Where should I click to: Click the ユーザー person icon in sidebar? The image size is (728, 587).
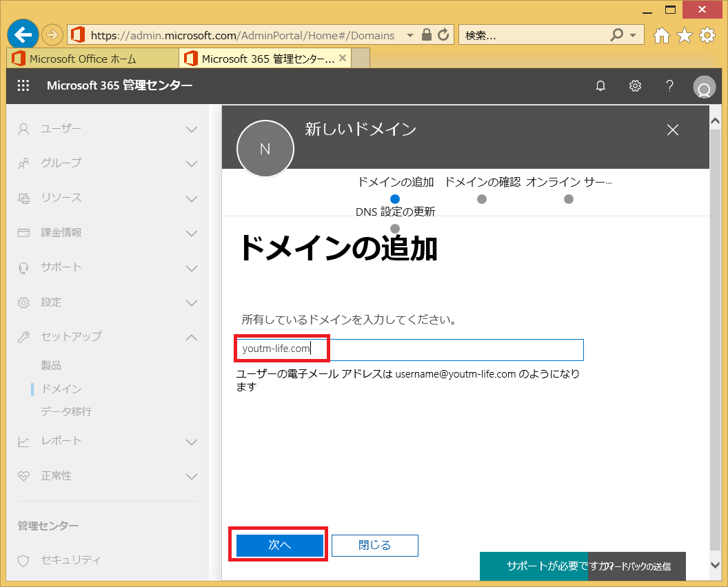(x=23, y=129)
